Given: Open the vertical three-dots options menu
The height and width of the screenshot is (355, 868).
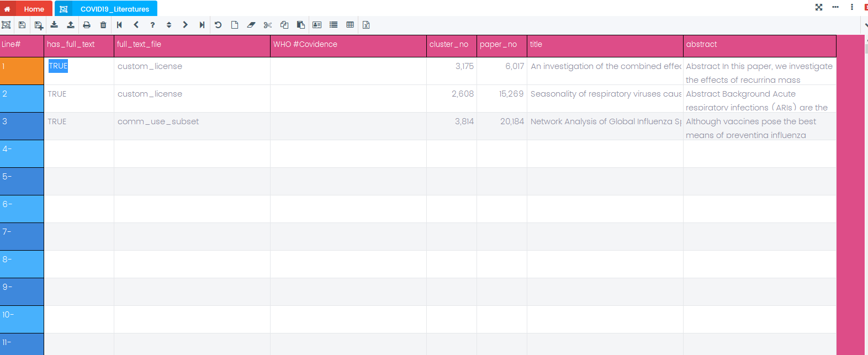Looking at the screenshot, I should [x=852, y=7].
